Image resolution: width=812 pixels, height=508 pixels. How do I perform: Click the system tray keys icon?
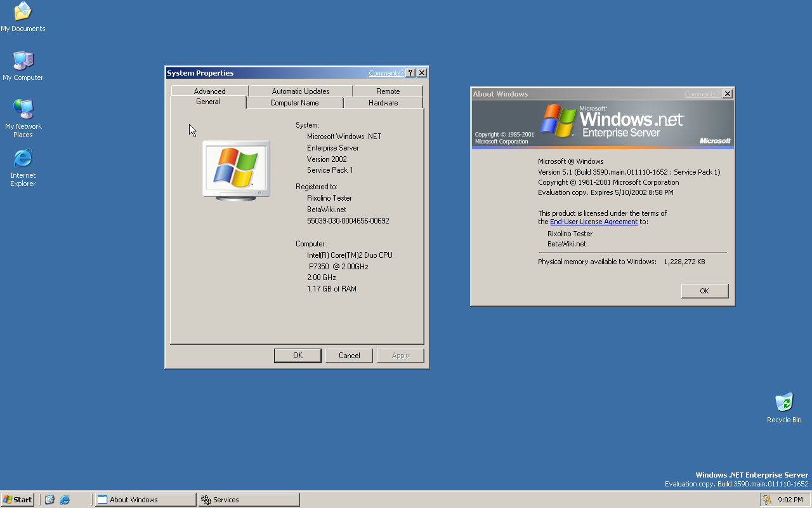767,500
